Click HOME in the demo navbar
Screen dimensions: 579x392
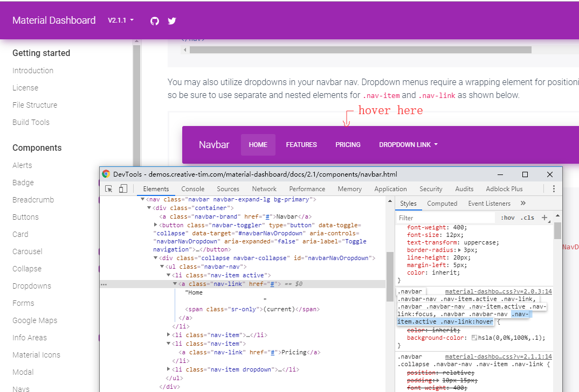point(258,144)
